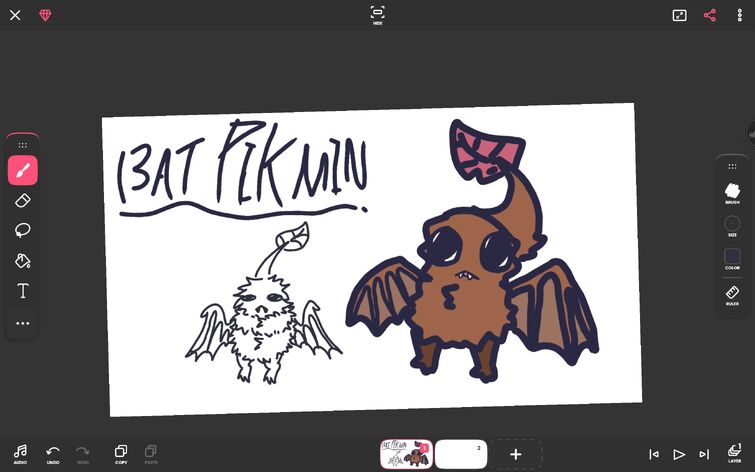Open the premium diamond icon

[x=45, y=15]
